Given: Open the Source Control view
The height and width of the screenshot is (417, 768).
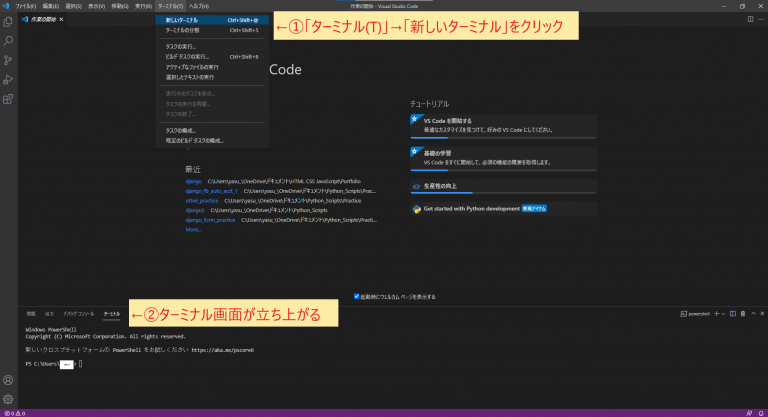Looking at the screenshot, I should (x=8, y=60).
